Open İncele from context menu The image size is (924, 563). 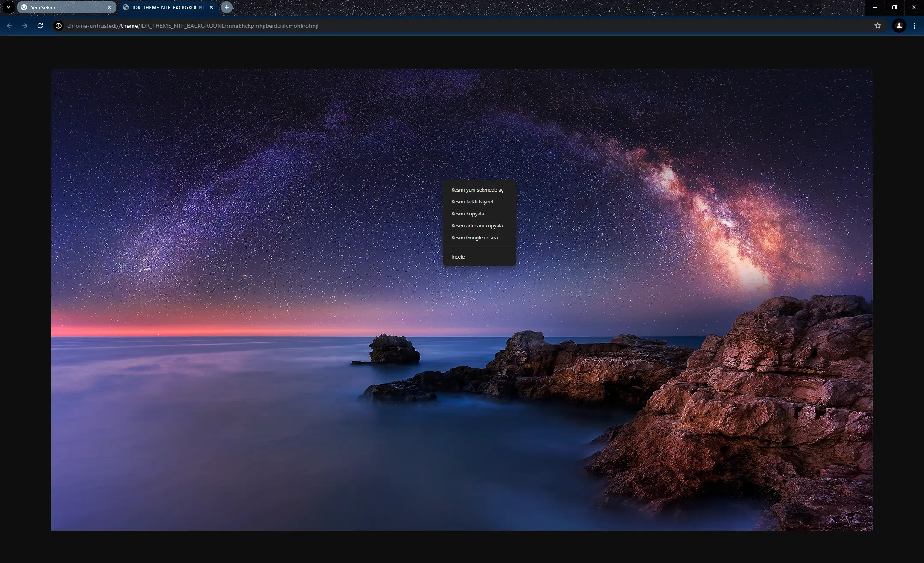[x=479, y=257]
